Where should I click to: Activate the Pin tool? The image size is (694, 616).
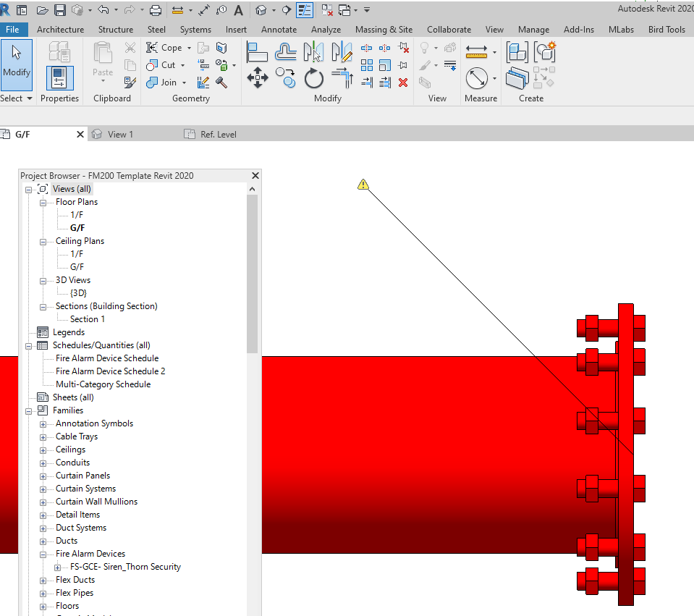tap(402, 65)
